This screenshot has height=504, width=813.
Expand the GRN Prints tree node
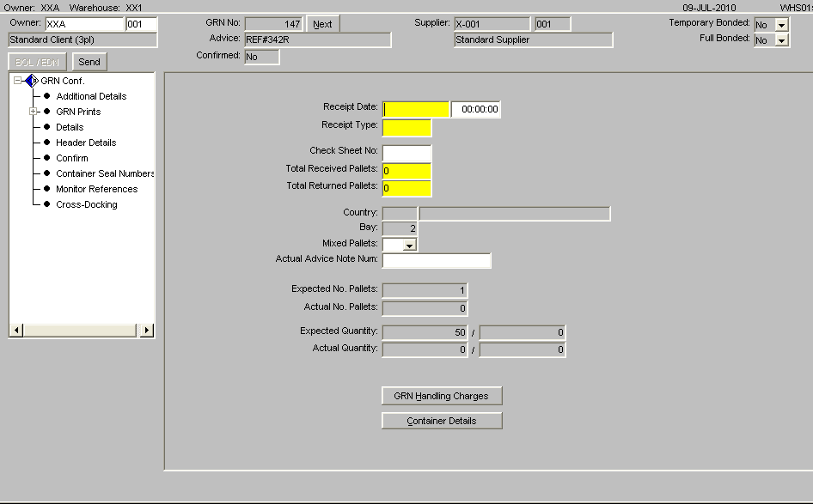[x=34, y=112]
